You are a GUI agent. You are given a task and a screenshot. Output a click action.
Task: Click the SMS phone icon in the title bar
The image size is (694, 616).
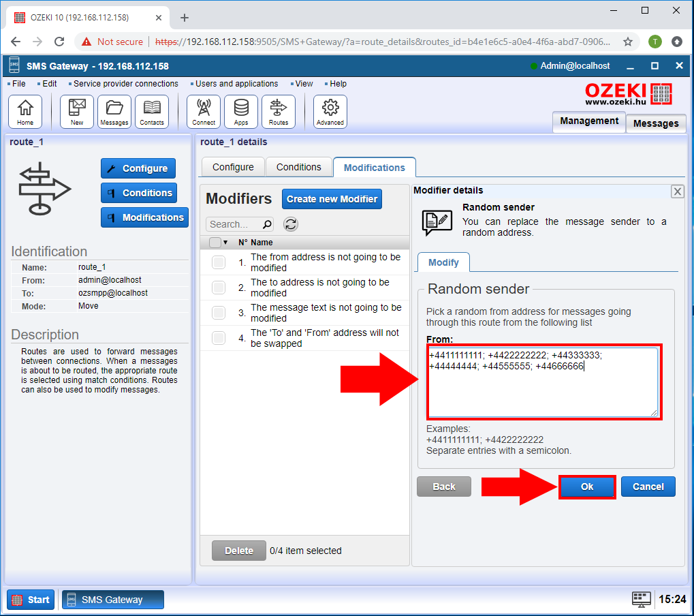[14, 65]
